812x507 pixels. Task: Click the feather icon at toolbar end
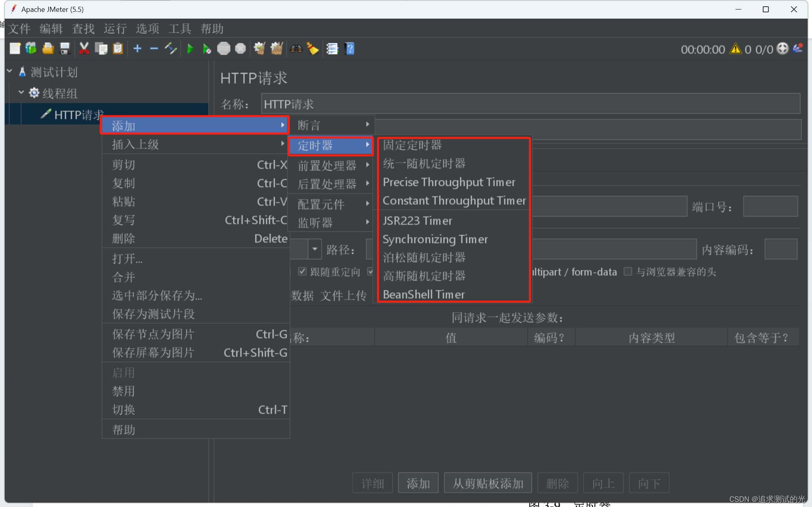798,48
